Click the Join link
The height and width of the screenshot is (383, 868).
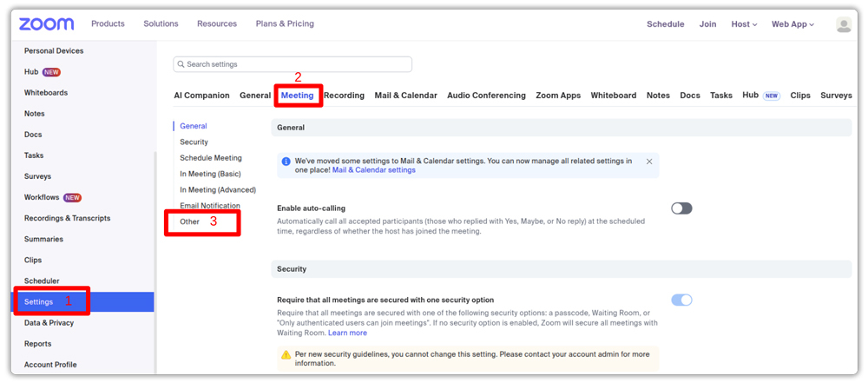(707, 24)
